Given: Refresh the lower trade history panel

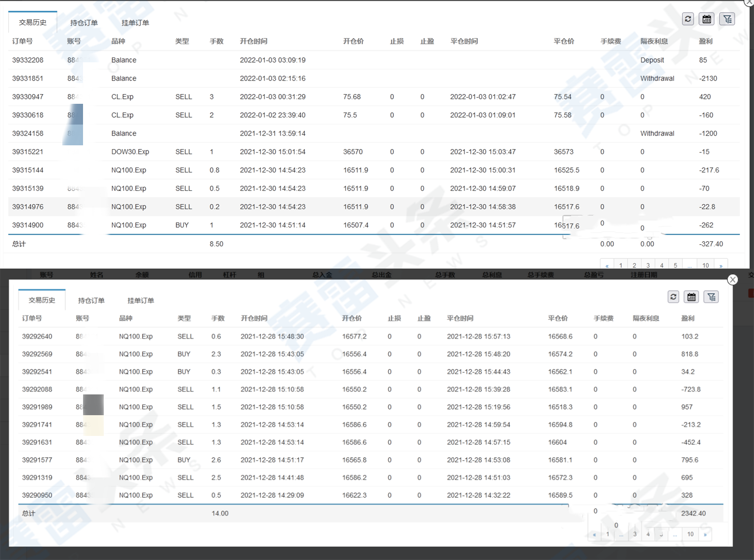Looking at the screenshot, I should 673,296.
